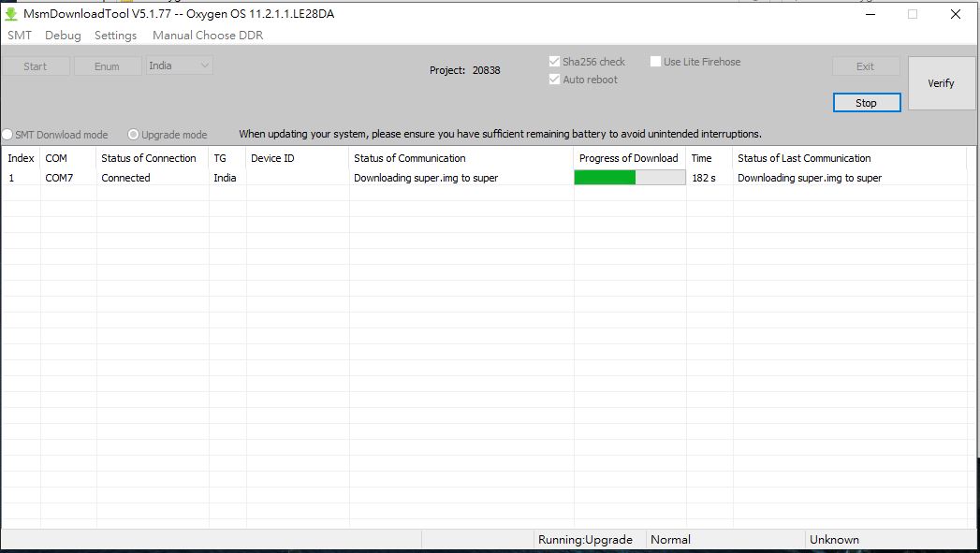Click Running:Upgrade in status bar
Image resolution: width=980 pixels, height=553 pixels.
click(585, 540)
